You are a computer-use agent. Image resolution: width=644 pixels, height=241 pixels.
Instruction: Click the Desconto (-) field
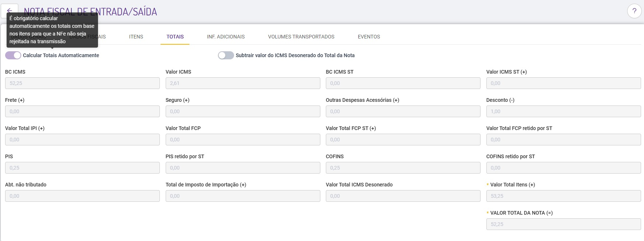pos(563,111)
